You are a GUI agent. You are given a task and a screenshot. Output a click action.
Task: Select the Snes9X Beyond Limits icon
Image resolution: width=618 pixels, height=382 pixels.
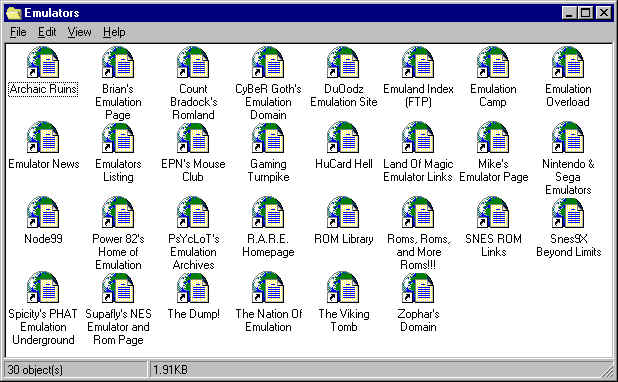coord(568,212)
